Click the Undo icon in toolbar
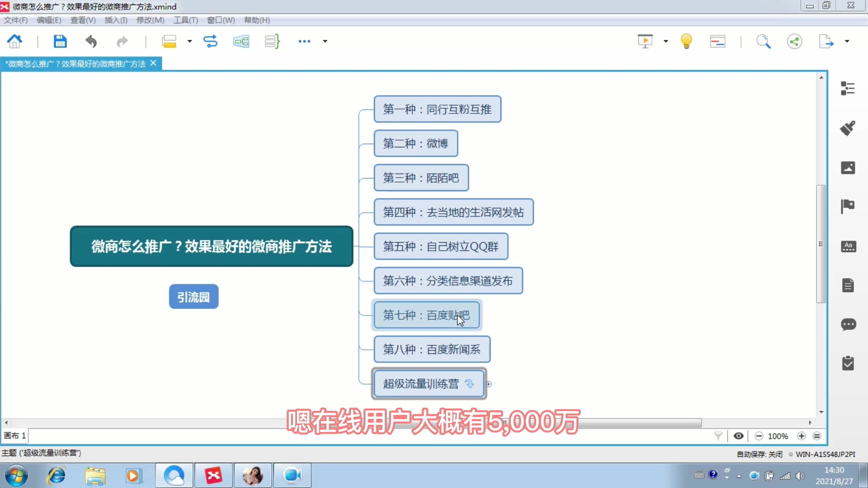The height and width of the screenshot is (488, 868). coord(91,41)
